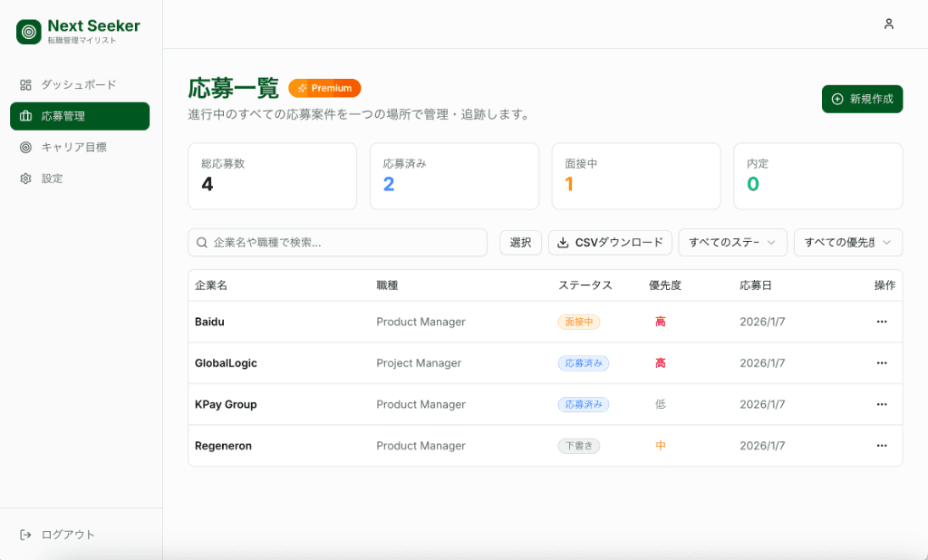Screen dimensions: 928x560
Task: Open the すべての優先度 filter dropdown
Action: point(847,242)
